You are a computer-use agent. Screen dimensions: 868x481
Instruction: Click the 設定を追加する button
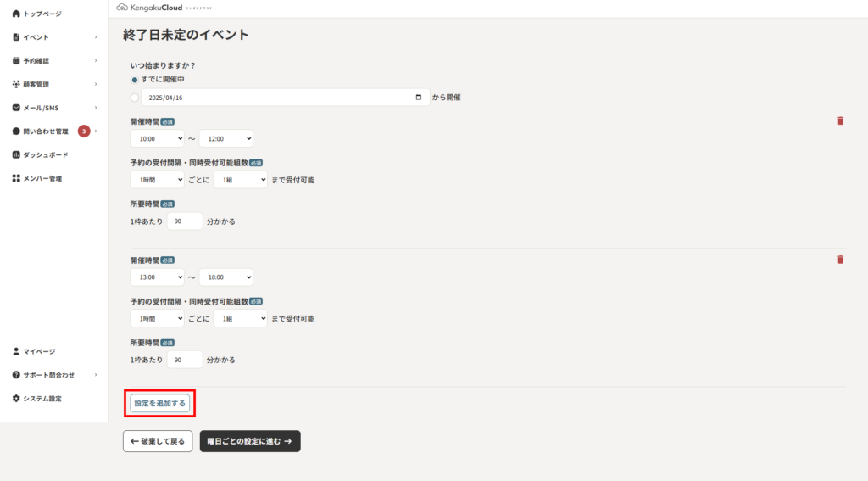[x=160, y=404]
